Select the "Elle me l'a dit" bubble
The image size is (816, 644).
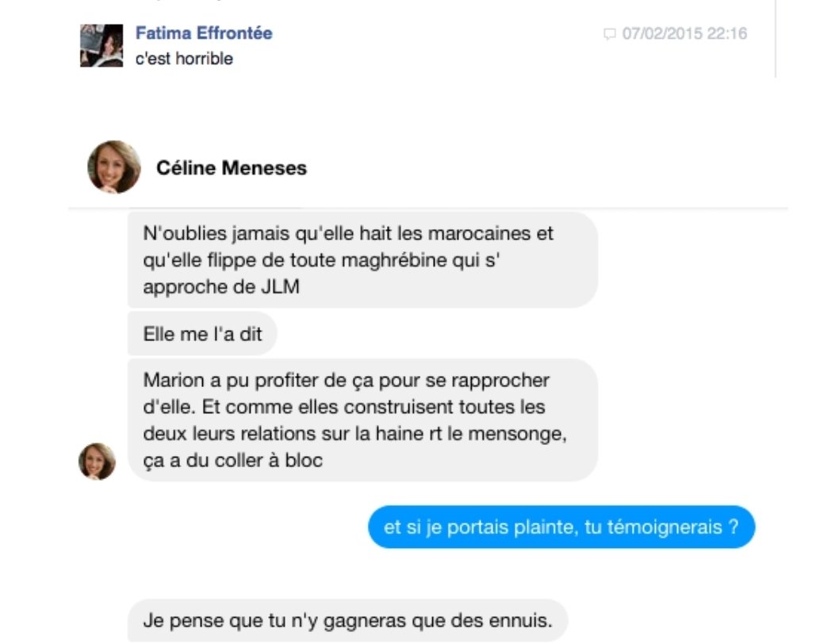coord(202,334)
